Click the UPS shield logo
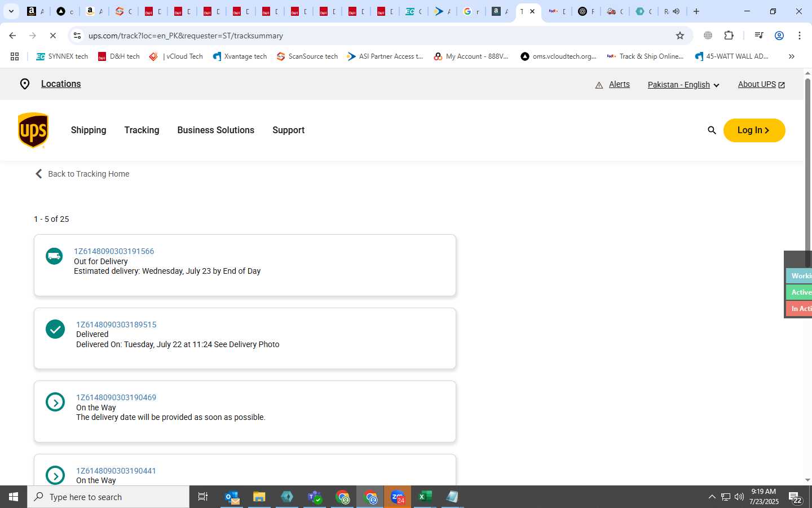Screen dimensions: 812x508 click(33, 130)
